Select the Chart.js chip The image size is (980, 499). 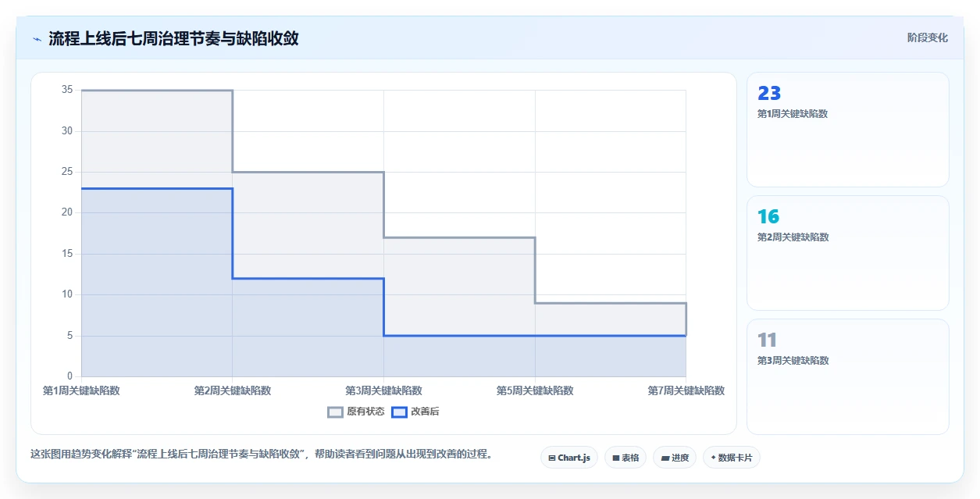(x=569, y=458)
